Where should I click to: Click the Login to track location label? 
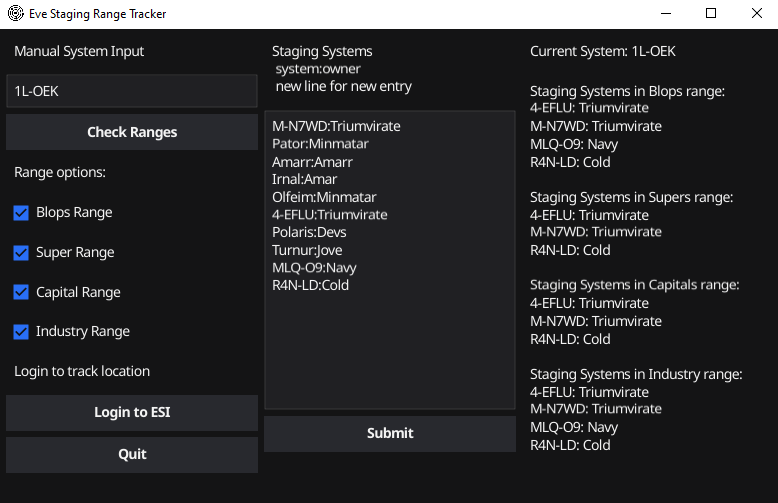coord(82,371)
